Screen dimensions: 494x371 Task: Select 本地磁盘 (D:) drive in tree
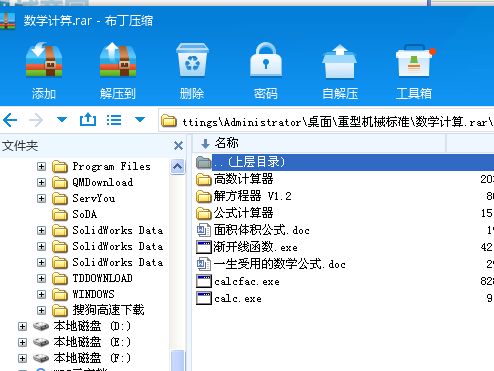pyautogui.click(x=92, y=326)
